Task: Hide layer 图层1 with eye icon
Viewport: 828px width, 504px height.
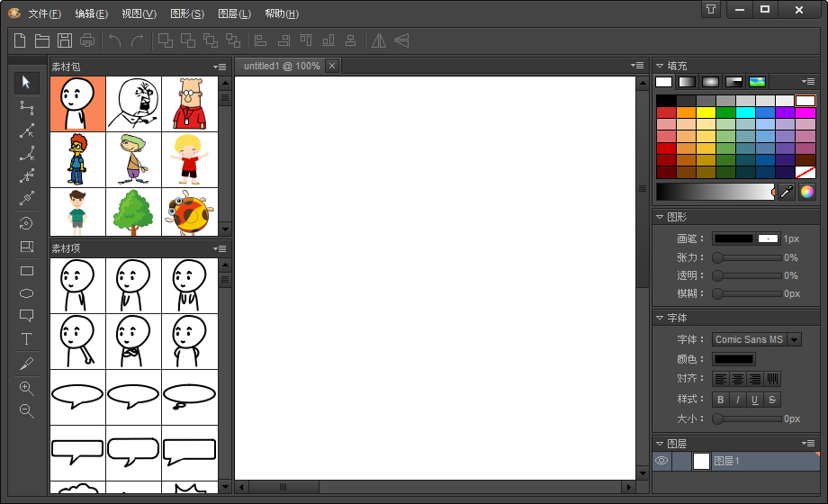Action: (661, 461)
